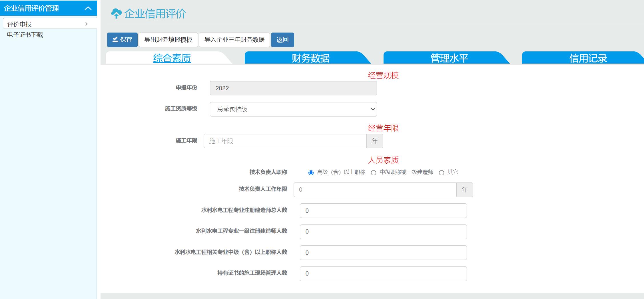Click the cloud upload icon beside 企业信用评价

(116, 13)
